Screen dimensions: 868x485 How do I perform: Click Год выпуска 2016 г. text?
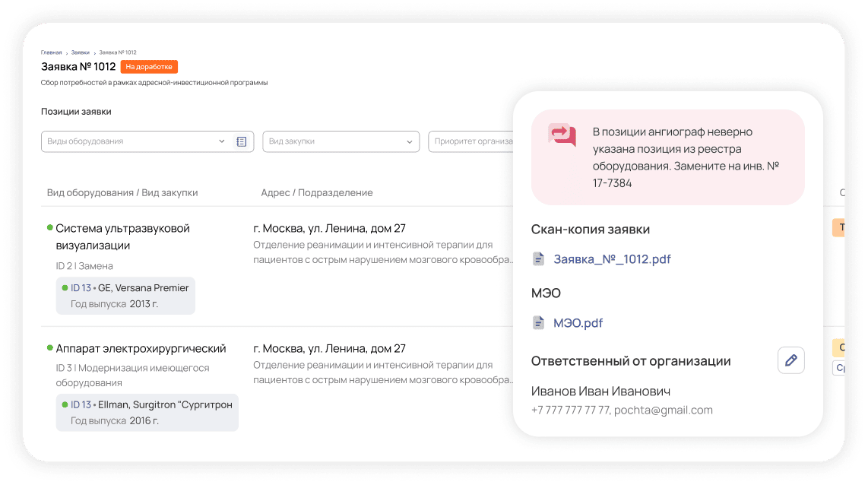pyautogui.click(x=115, y=421)
